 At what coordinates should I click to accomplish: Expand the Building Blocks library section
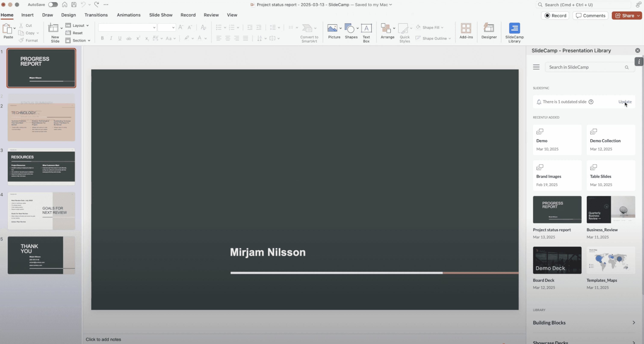coord(584,323)
